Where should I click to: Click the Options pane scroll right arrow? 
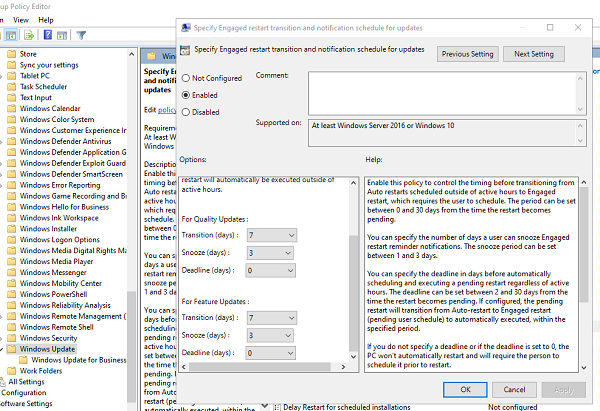343,367
